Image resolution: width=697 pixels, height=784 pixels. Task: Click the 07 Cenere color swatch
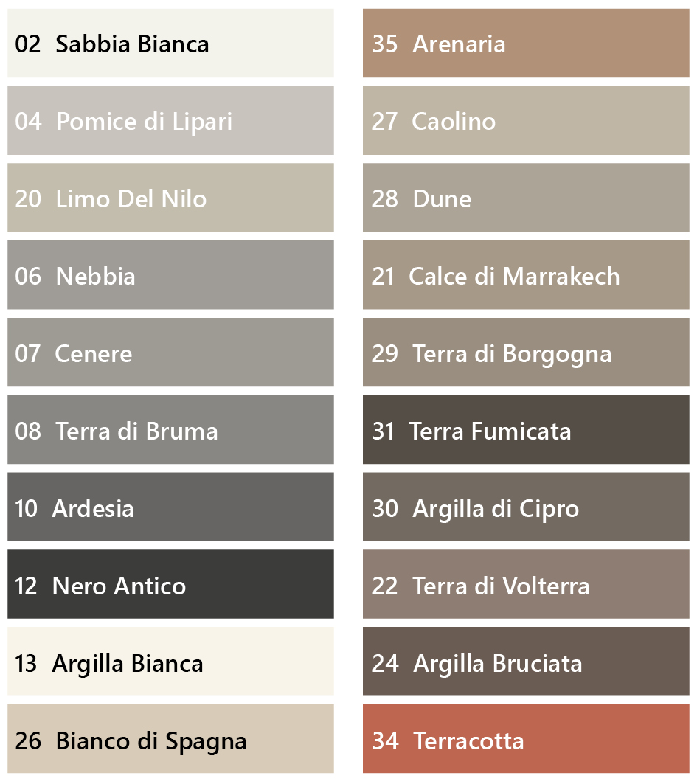click(170, 353)
